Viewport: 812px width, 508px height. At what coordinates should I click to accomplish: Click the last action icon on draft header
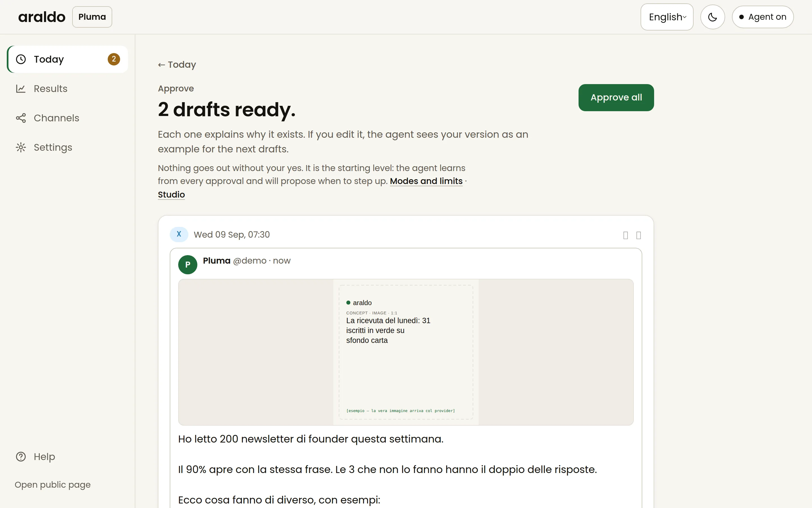pyautogui.click(x=639, y=235)
